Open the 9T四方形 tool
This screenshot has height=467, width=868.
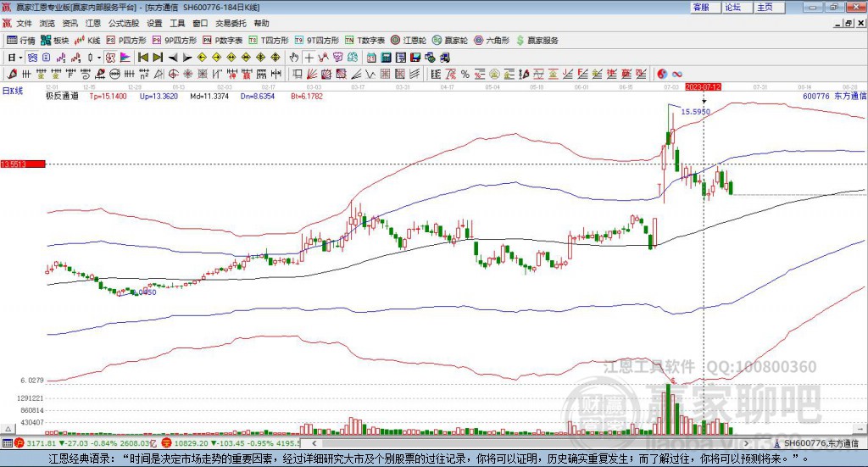317,41
